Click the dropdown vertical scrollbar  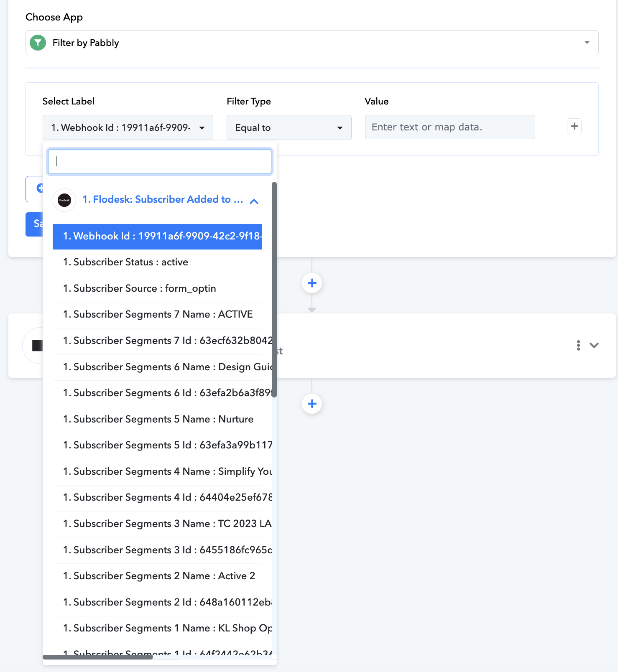tap(274, 290)
